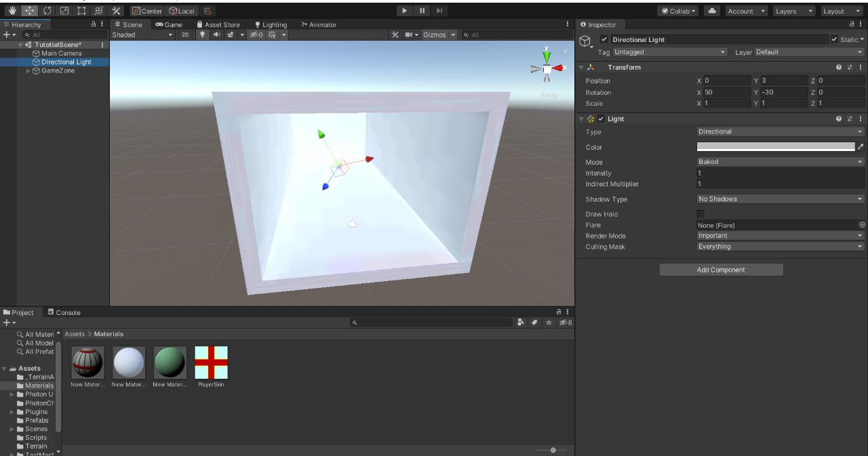
Task: Toggle favorites star in Project panel
Action: 549,323
